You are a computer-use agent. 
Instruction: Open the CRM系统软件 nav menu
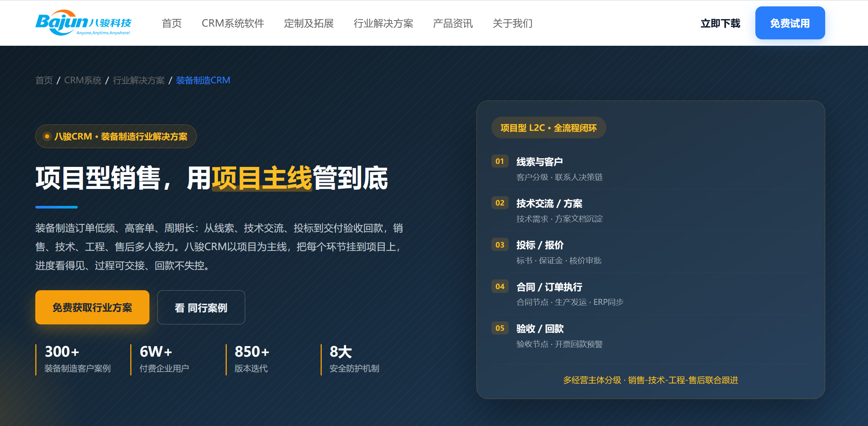[233, 23]
